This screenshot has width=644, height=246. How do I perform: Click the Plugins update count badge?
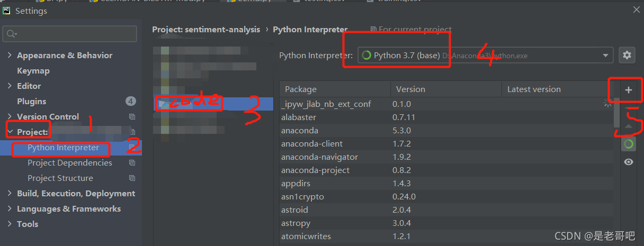[x=131, y=101]
